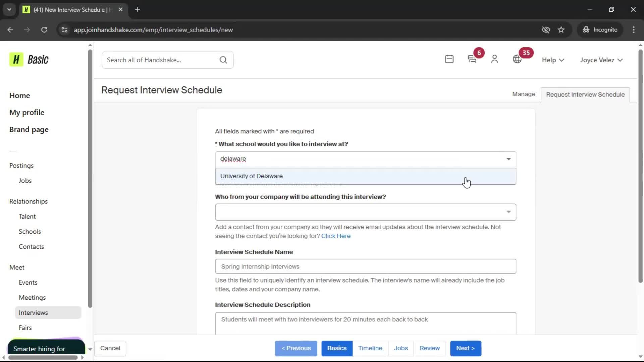Open messages icon with 6 badge

pyautogui.click(x=472, y=59)
